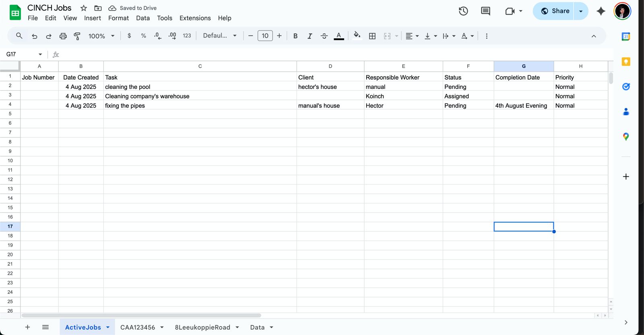644x335 pixels.
Task: Open version history clock icon
Action: (x=463, y=11)
